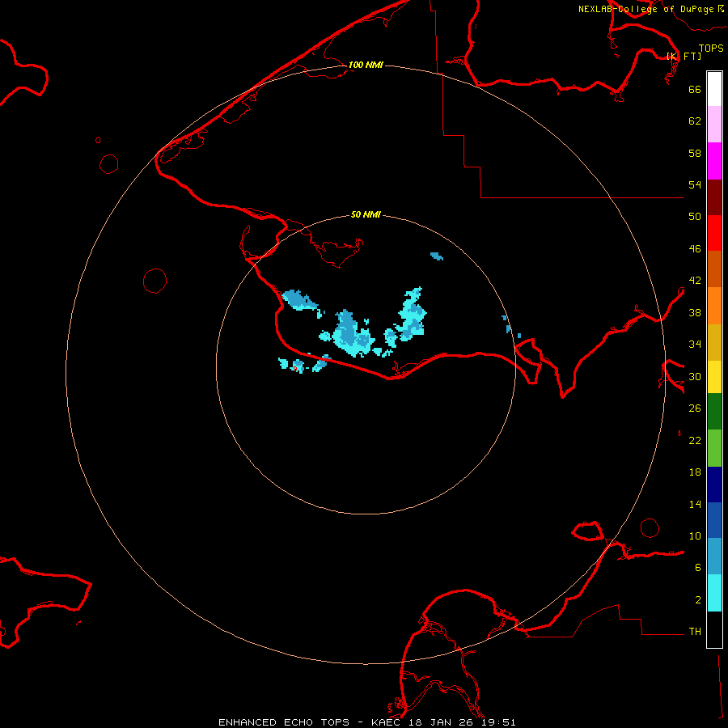Click the legend value 26

click(x=695, y=408)
